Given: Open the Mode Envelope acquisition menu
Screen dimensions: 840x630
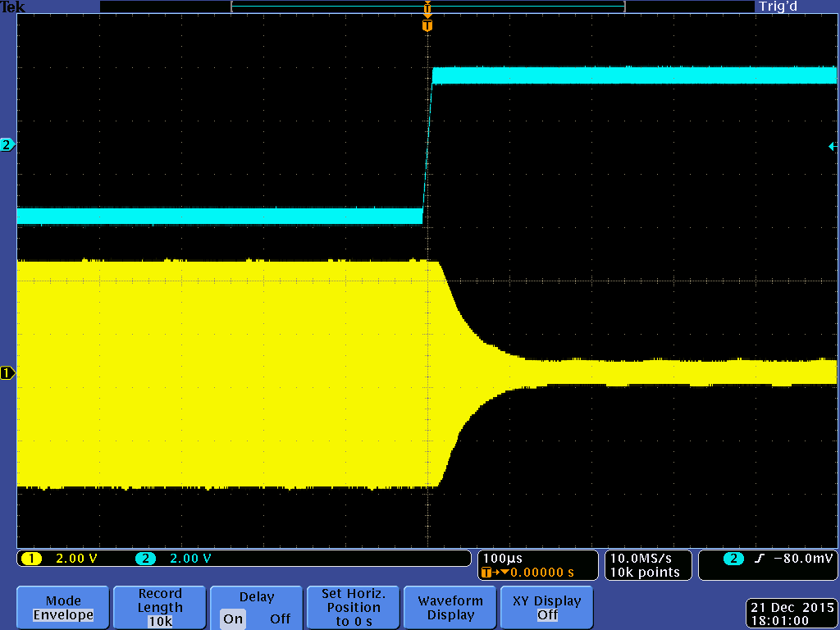Looking at the screenshot, I should pos(63,608).
